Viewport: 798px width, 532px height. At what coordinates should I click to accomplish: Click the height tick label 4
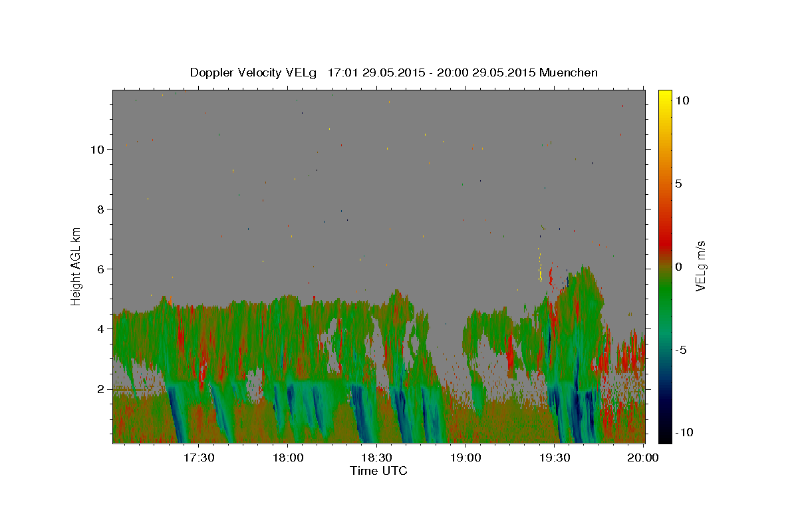(x=101, y=329)
